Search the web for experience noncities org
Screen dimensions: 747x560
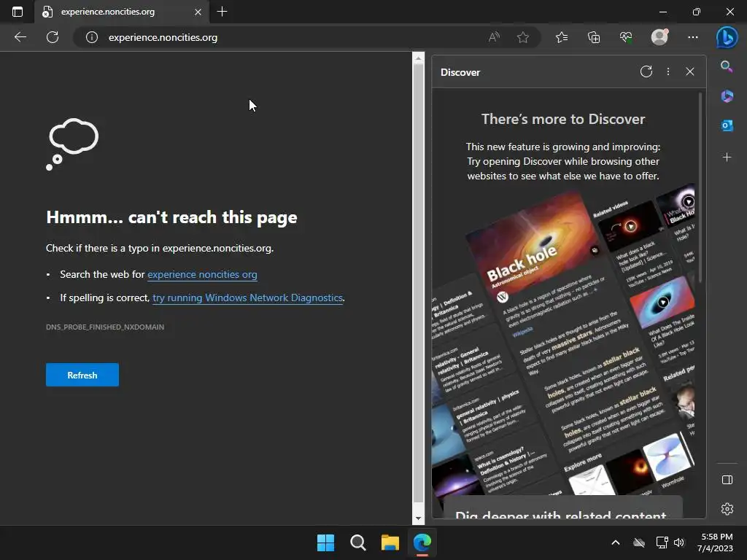202,275
